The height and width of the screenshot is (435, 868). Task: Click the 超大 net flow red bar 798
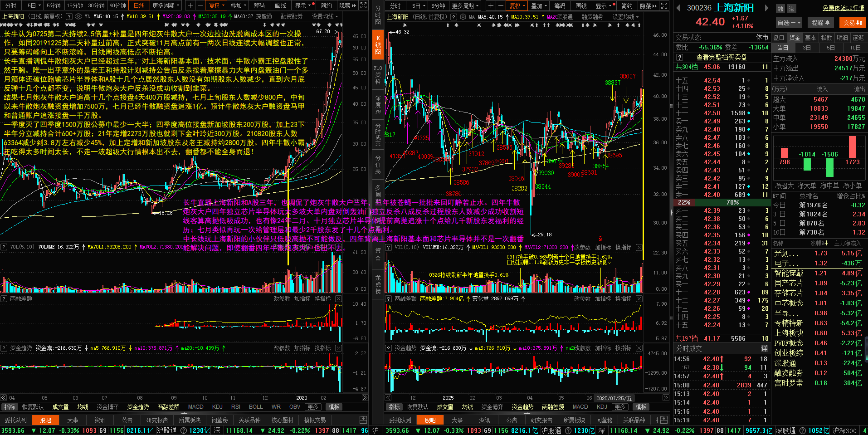pos(785,153)
